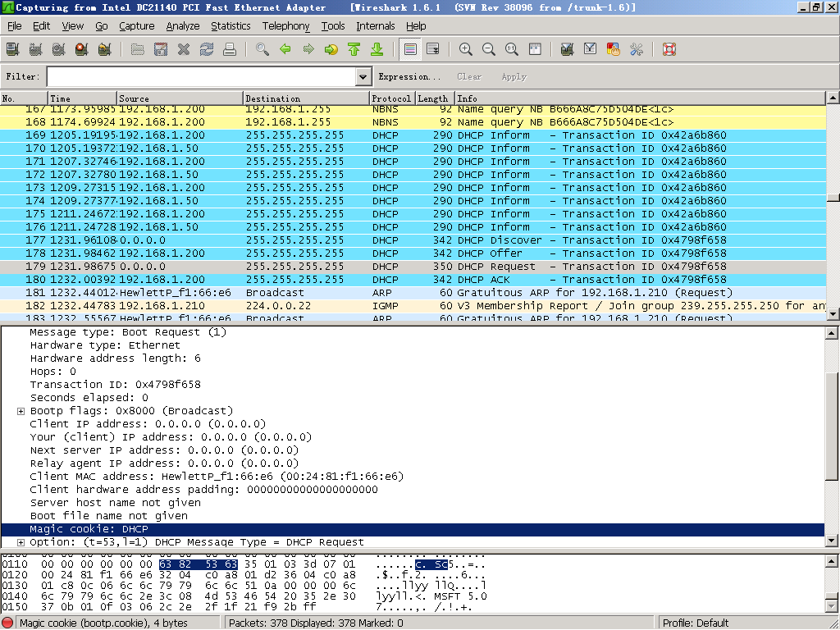Sort packets by the Length column
The width and height of the screenshot is (840, 630).
pos(435,98)
